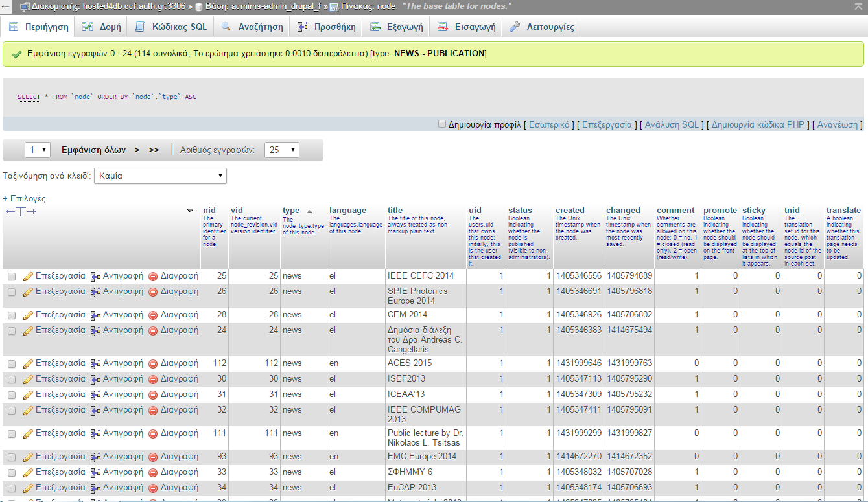Go to next page with single > button
Image resolution: width=868 pixels, height=502 pixels.
(x=137, y=150)
